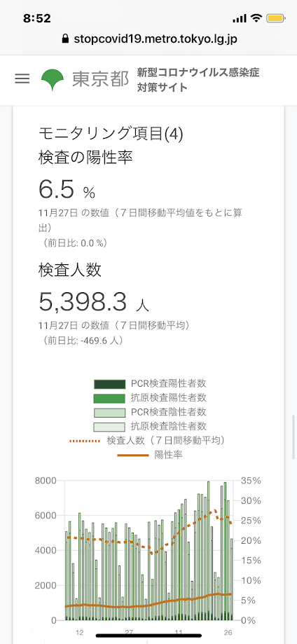
Task: Open 新型コロナウイルス感染症対策サイト header link
Action: click(198, 80)
